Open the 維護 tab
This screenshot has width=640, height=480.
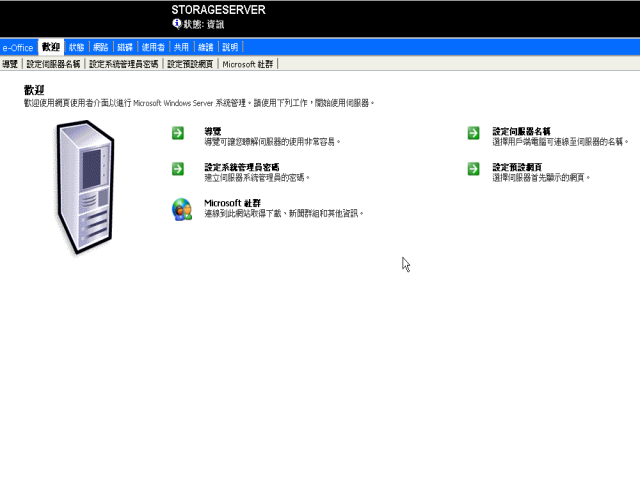coord(206,47)
